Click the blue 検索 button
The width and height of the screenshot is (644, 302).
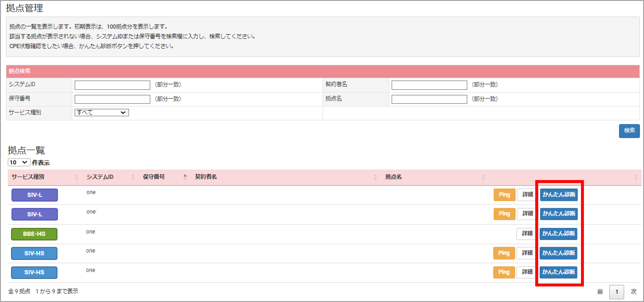tap(629, 131)
